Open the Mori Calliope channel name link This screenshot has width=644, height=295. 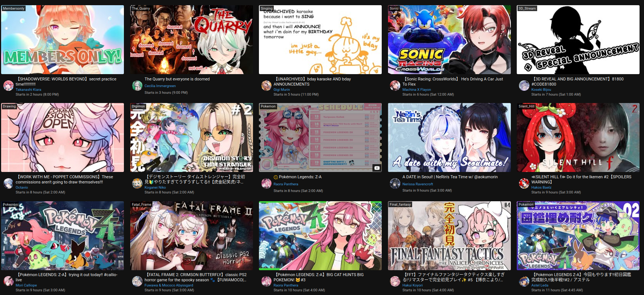point(26,285)
